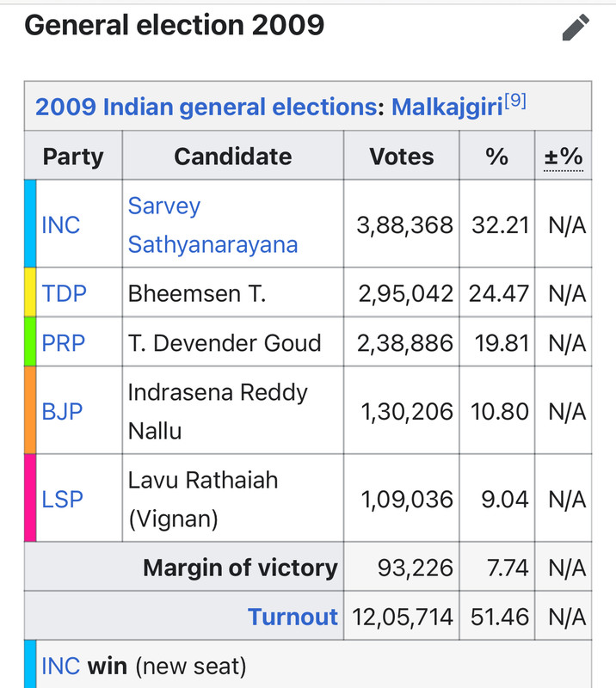Tap the green PRP party color bar

(30, 342)
